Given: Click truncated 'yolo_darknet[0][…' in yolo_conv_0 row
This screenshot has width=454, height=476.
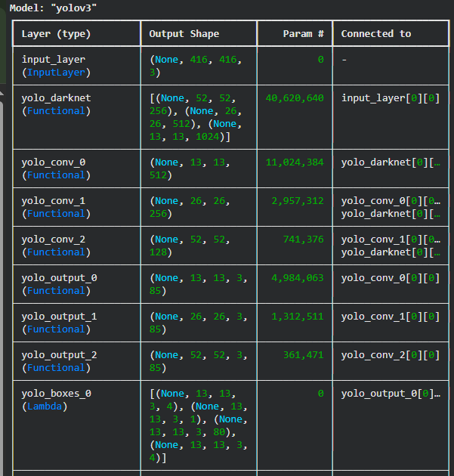Looking at the screenshot, I should point(391,162).
